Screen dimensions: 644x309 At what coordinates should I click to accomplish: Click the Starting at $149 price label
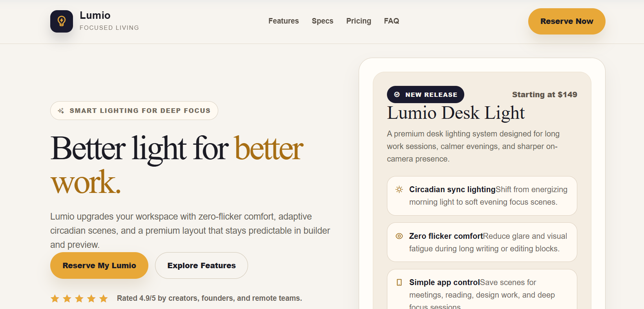coord(544,95)
